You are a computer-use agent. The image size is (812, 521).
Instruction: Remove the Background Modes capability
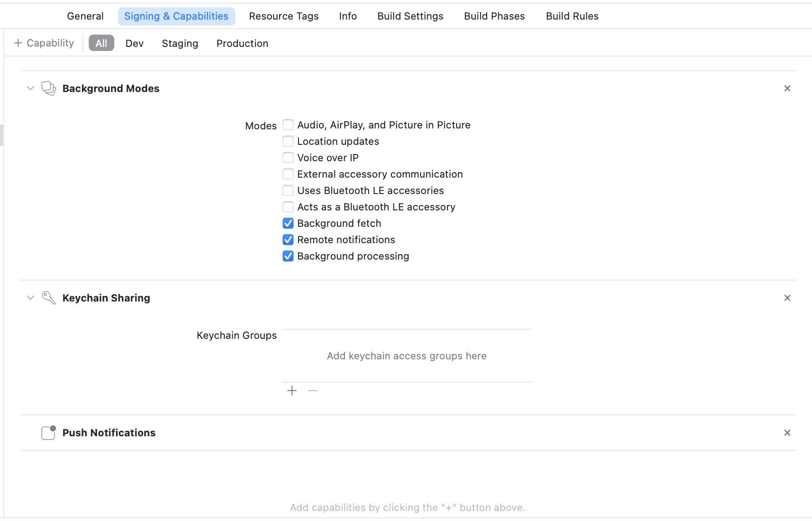787,88
